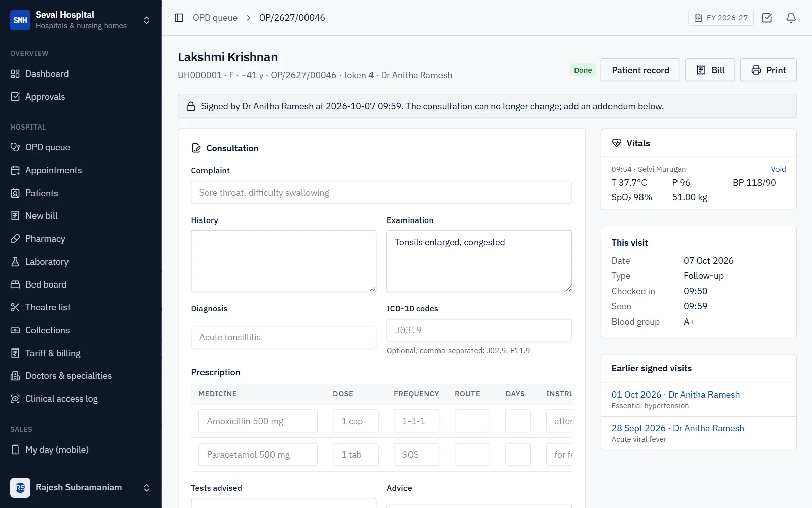Open Appointments in sidebar
This screenshot has width=812, height=508.
[x=81, y=170]
